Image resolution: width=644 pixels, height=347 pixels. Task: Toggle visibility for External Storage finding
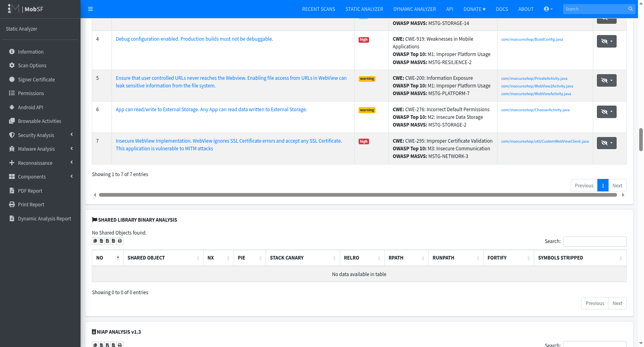(x=607, y=112)
